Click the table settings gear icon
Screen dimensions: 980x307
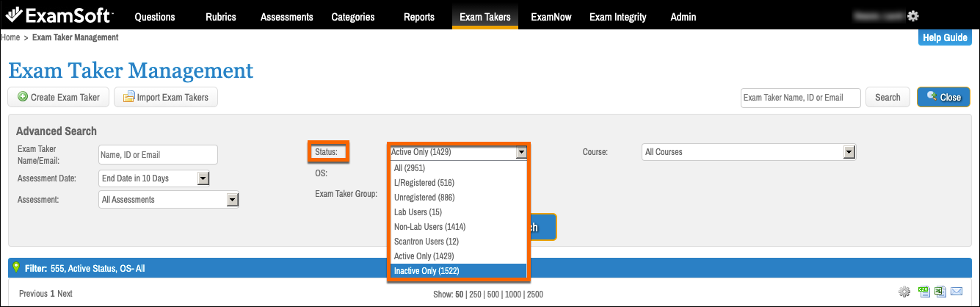[x=904, y=292]
